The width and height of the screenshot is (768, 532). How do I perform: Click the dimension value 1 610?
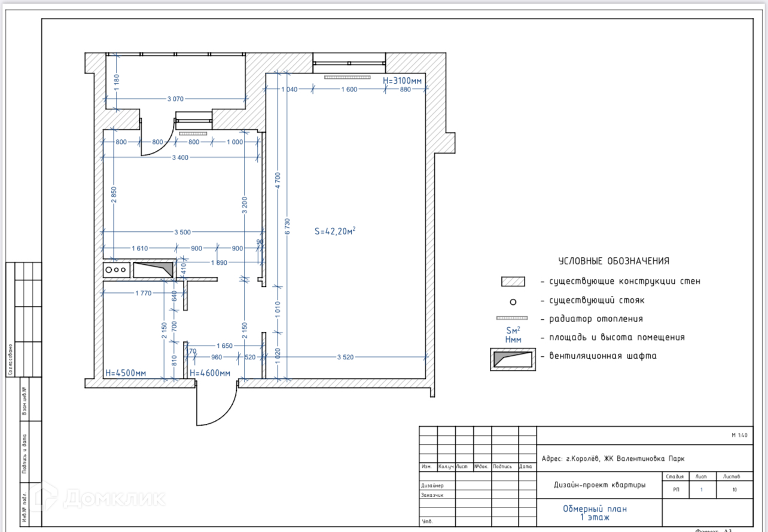(139, 249)
